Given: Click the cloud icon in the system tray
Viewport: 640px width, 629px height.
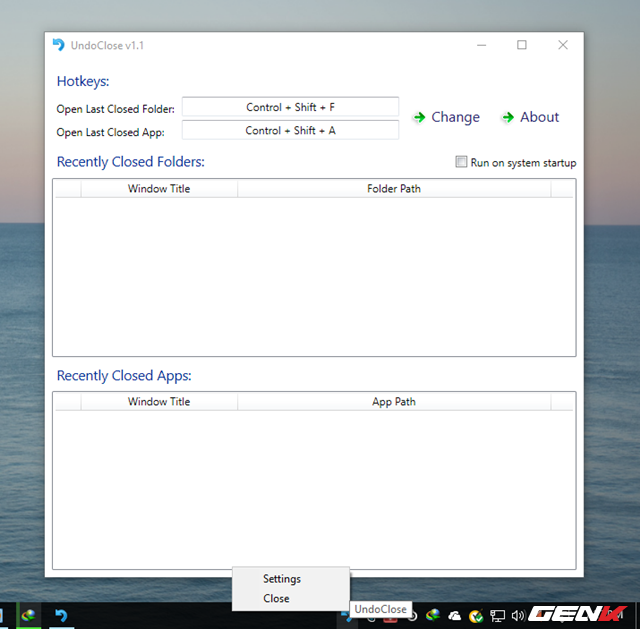Looking at the screenshot, I should [x=455, y=616].
